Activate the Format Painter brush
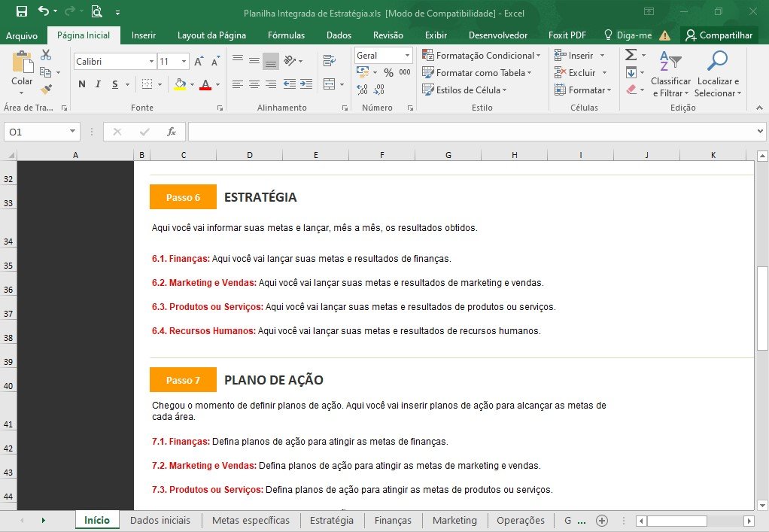769x532 pixels. [x=46, y=90]
